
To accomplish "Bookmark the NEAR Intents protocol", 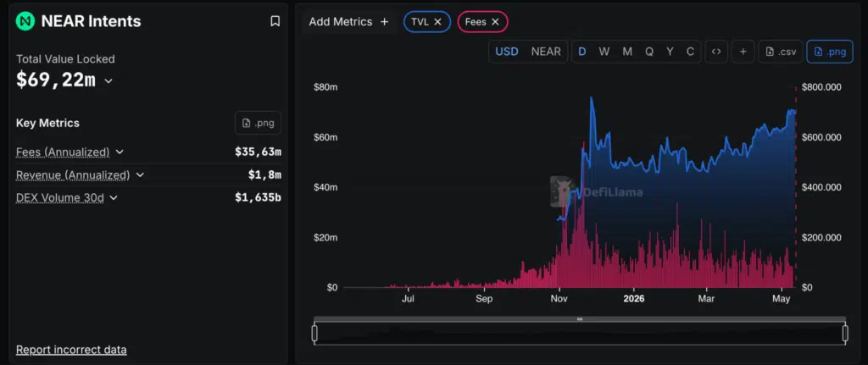I will tap(275, 21).
